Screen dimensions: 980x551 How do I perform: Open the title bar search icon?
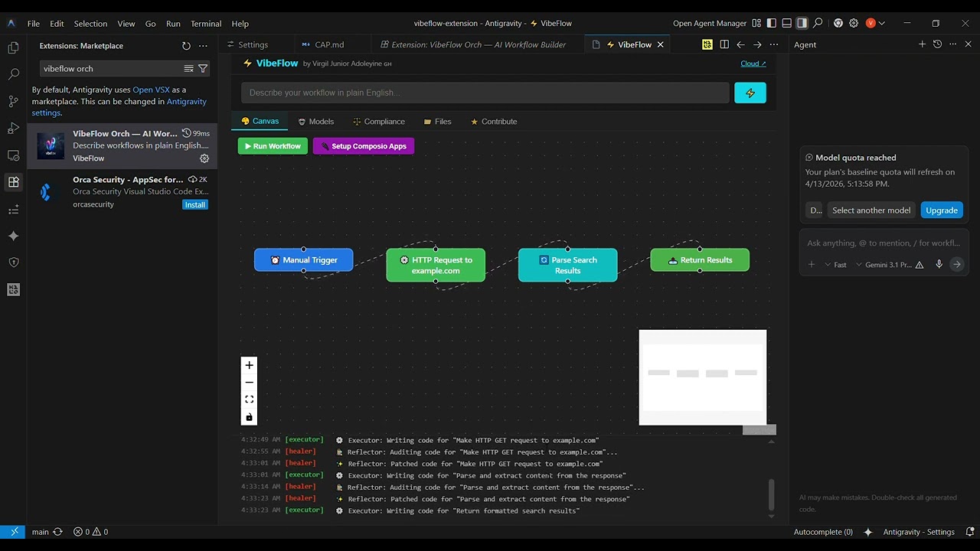point(818,23)
